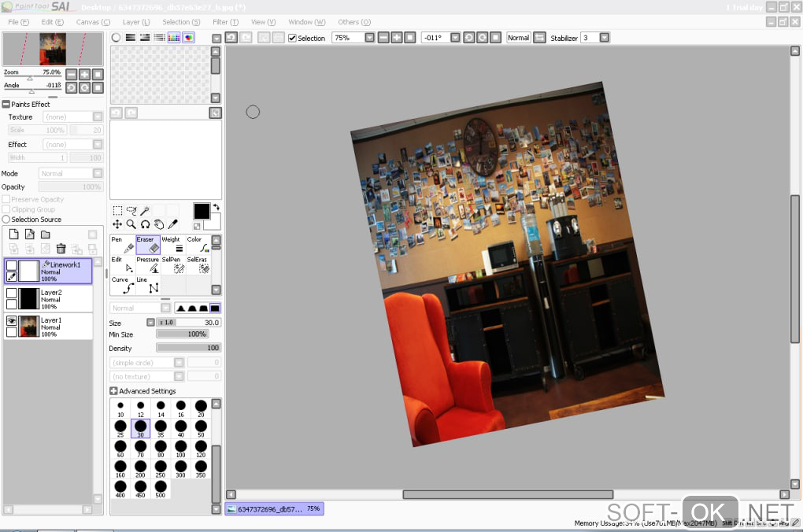Screen dimensions: 803x532
Task: Select the Move tool
Action: pyautogui.click(x=117, y=224)
